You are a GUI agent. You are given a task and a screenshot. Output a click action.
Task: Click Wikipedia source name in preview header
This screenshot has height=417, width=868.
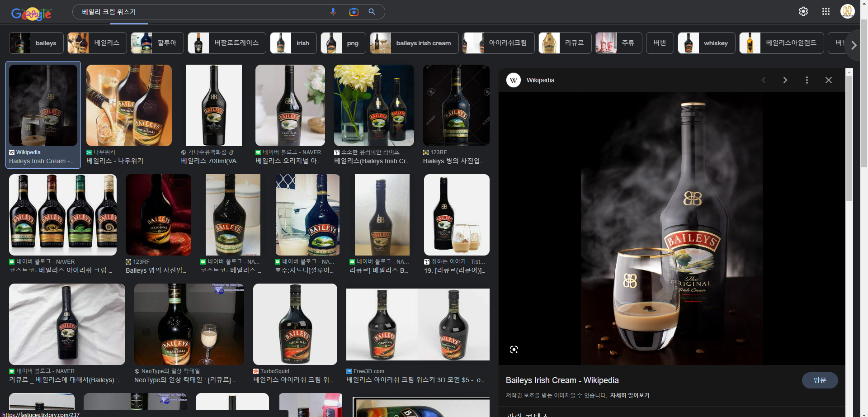point(540,80)
